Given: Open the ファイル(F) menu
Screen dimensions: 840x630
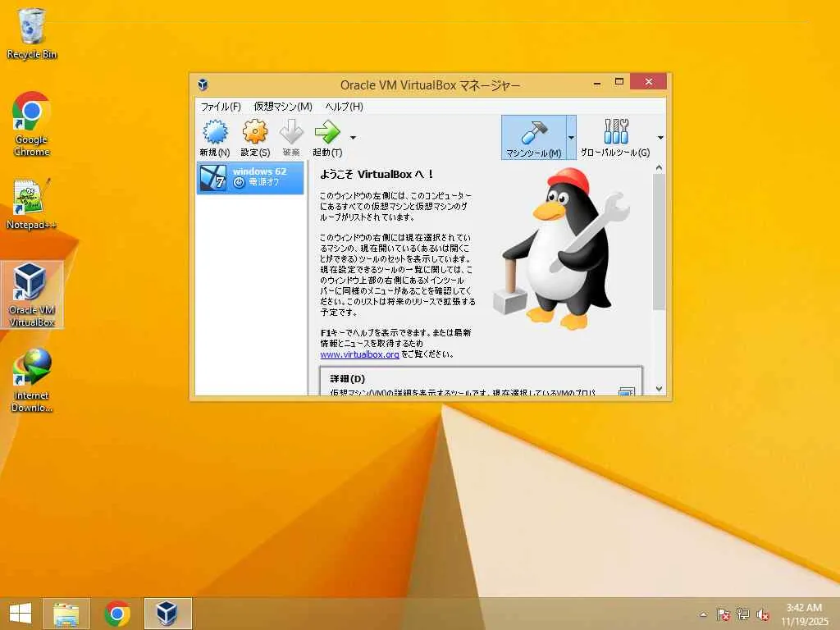Looking at the screenshot, I should (x=221, y=107).
